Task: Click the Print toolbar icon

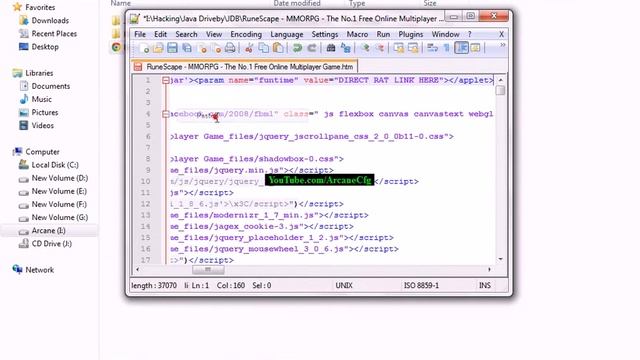Action: (x=230, y=48)
